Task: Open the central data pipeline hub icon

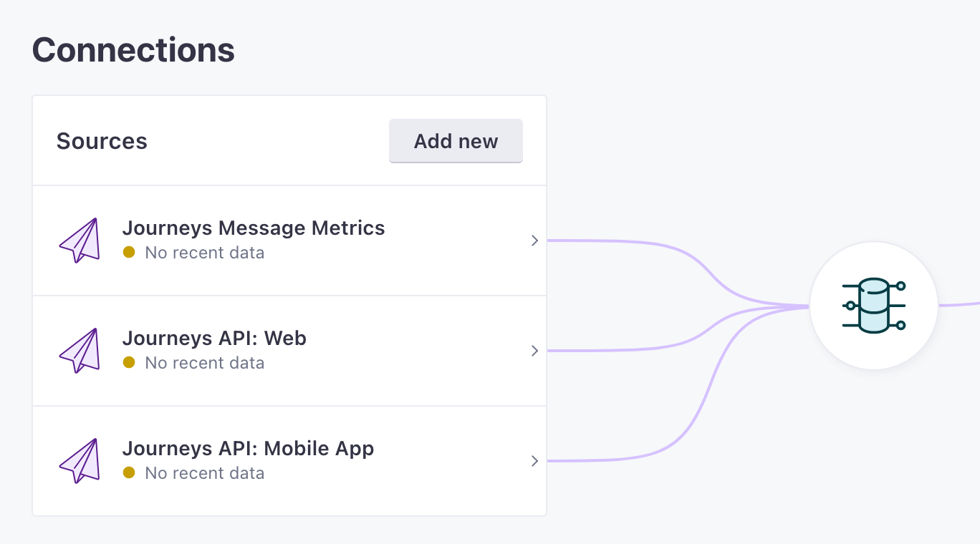Action: [873, 306]
